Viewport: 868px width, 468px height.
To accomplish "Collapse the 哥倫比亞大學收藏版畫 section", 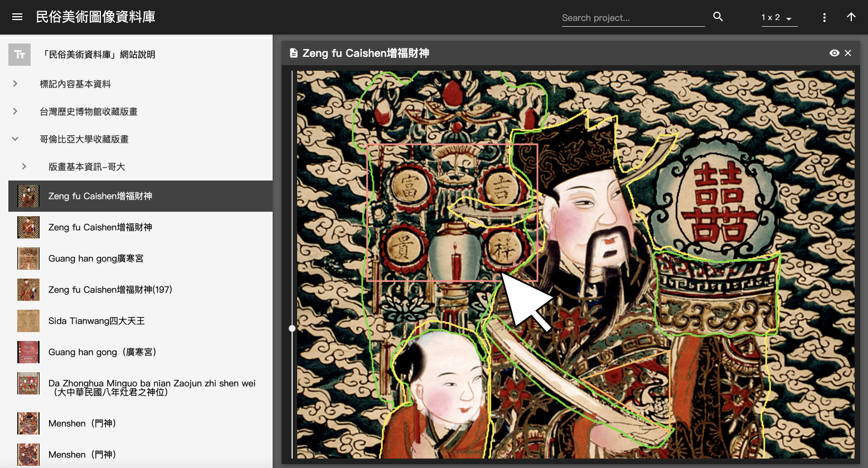I will tap(15, 139).
